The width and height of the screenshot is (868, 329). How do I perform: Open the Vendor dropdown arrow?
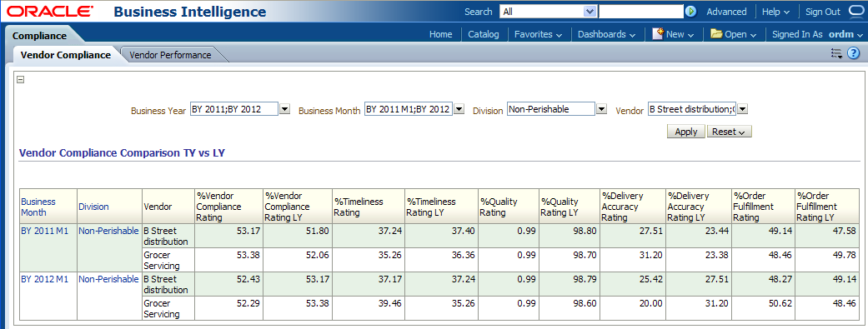743,109
